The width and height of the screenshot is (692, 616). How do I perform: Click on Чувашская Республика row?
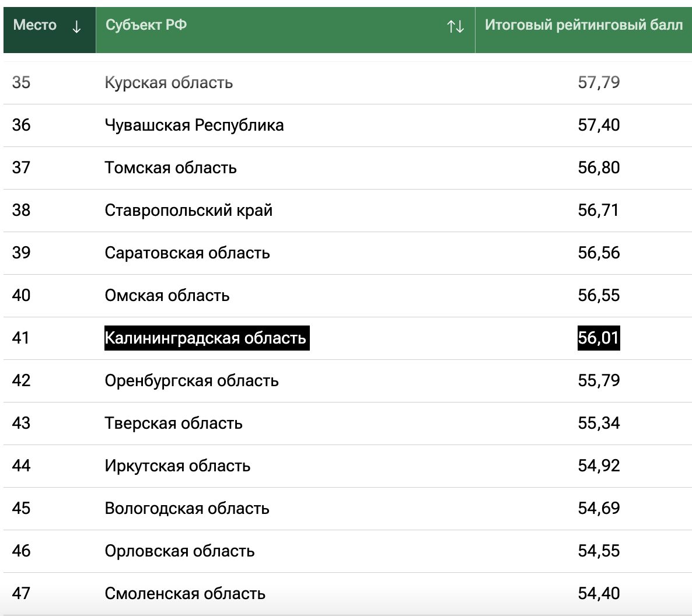click(194, 125)
